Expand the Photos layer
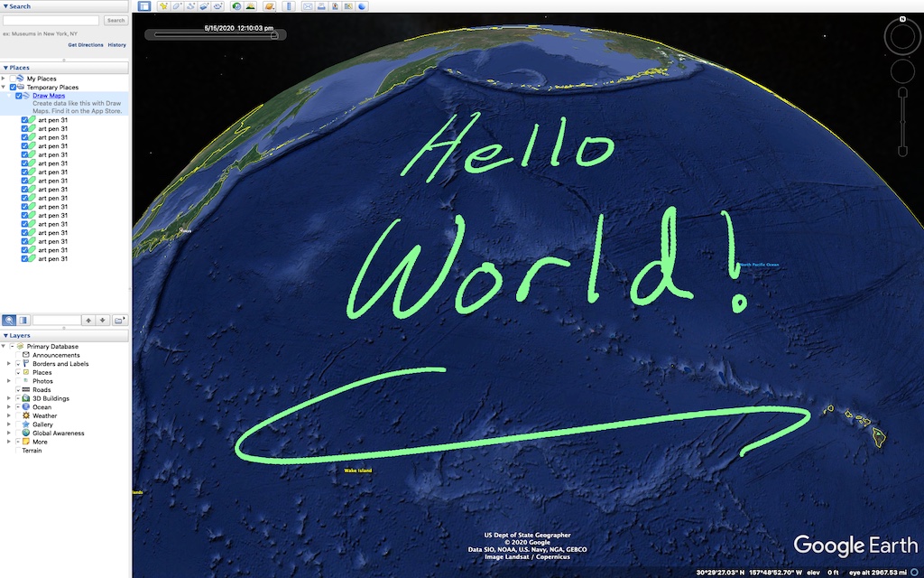 [9, 381]
